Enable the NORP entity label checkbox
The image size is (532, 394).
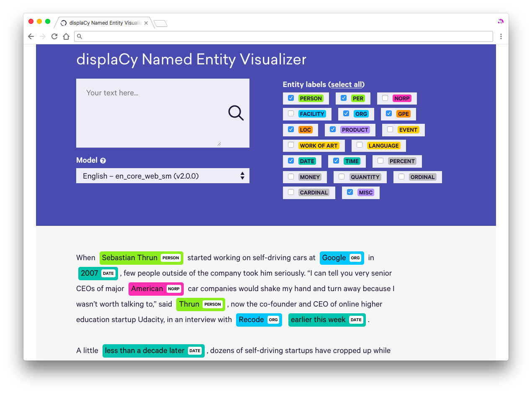click(385, 98)
